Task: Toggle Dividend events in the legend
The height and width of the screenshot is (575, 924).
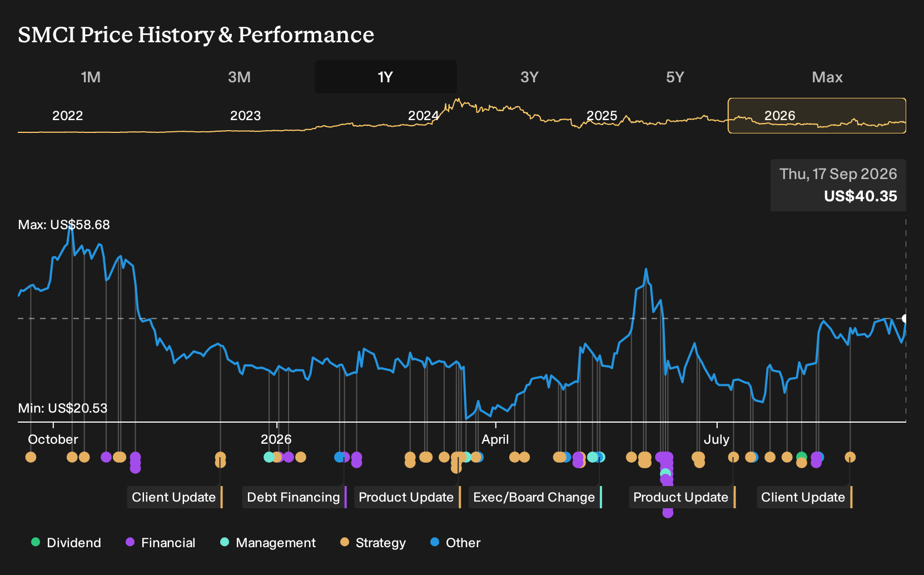Action: point(66,543)
